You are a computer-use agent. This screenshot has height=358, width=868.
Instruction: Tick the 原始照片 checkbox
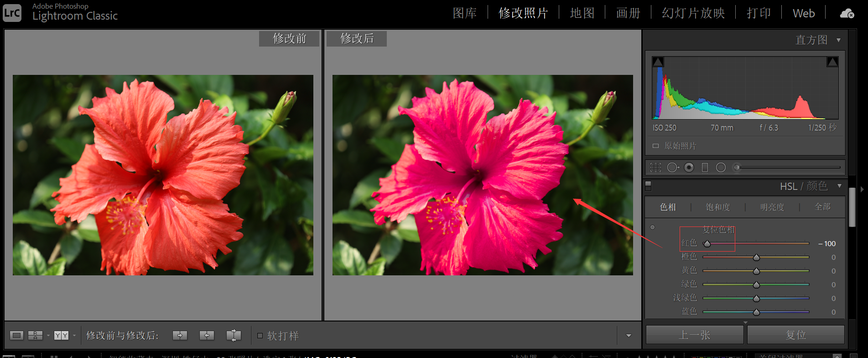coord(655,146)
